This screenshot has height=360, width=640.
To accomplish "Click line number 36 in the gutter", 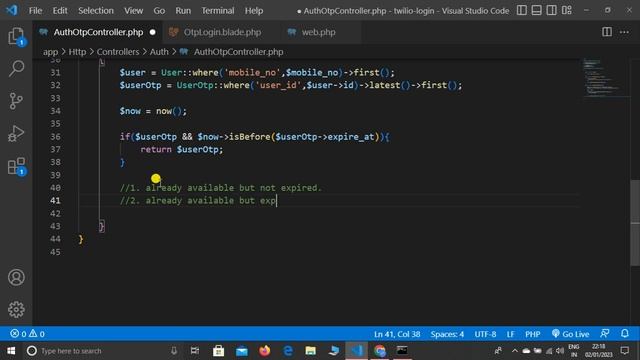I will tap(56, 137).
